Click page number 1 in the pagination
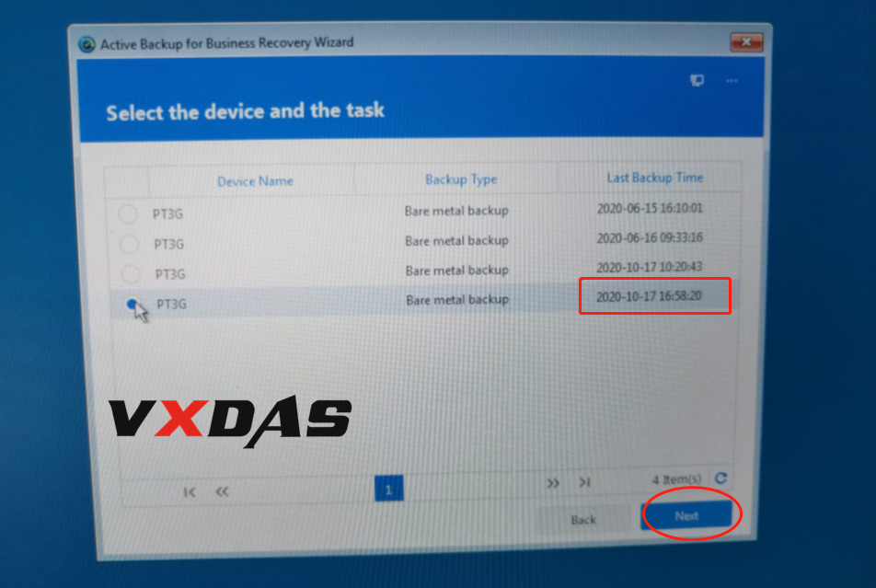The width and height of the screenshot is (876, 588). pos(388,489)
